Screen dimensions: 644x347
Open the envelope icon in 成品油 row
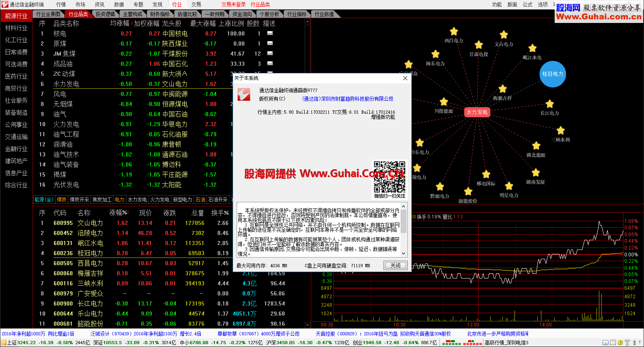[270, 63]
